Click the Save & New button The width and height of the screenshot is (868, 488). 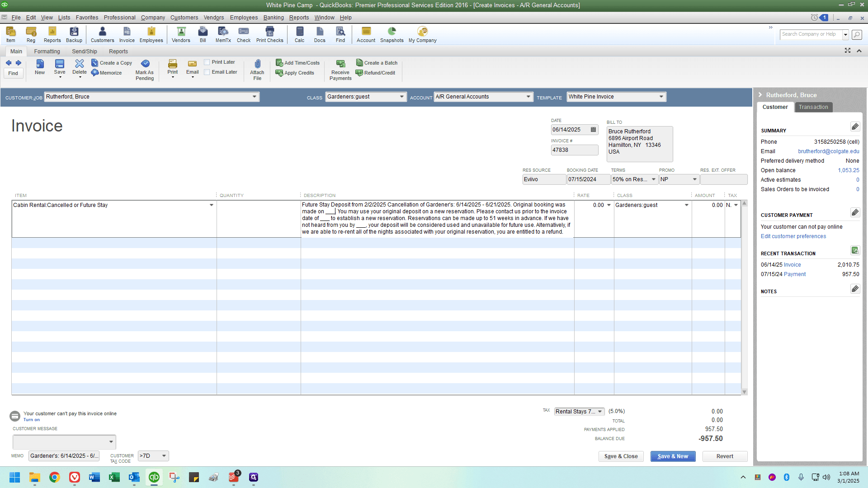pos(673,456)
